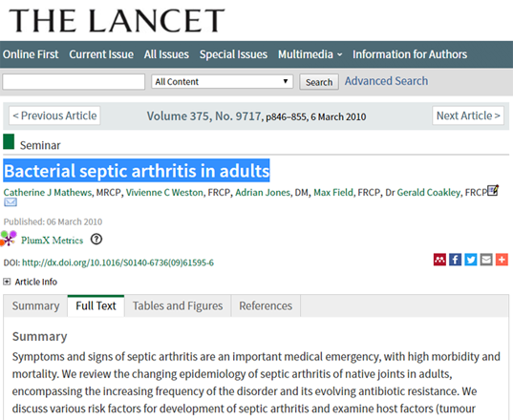Click the author email envelope icon
Screen dimensions: 513x420
click(x=11, y=202)
